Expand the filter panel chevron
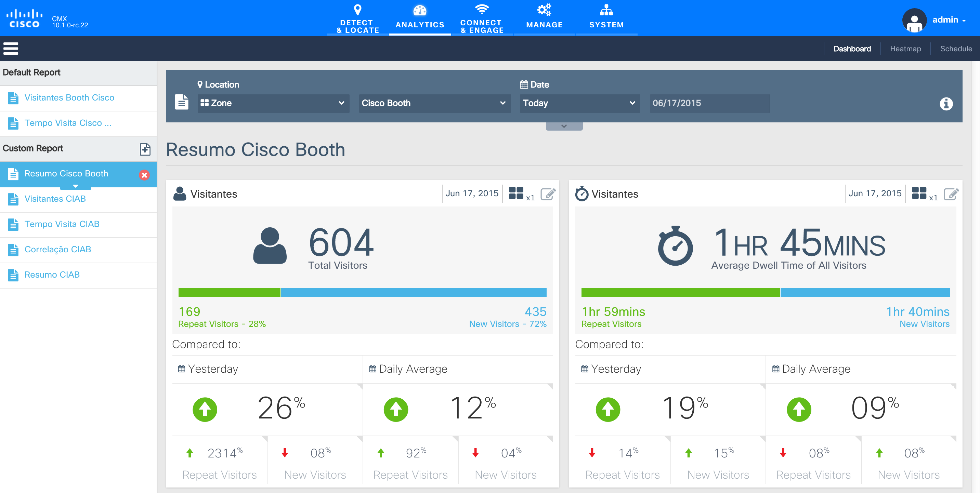Viewport: 980px width, 493px height. pyautogui.click(x=564, y=126)
